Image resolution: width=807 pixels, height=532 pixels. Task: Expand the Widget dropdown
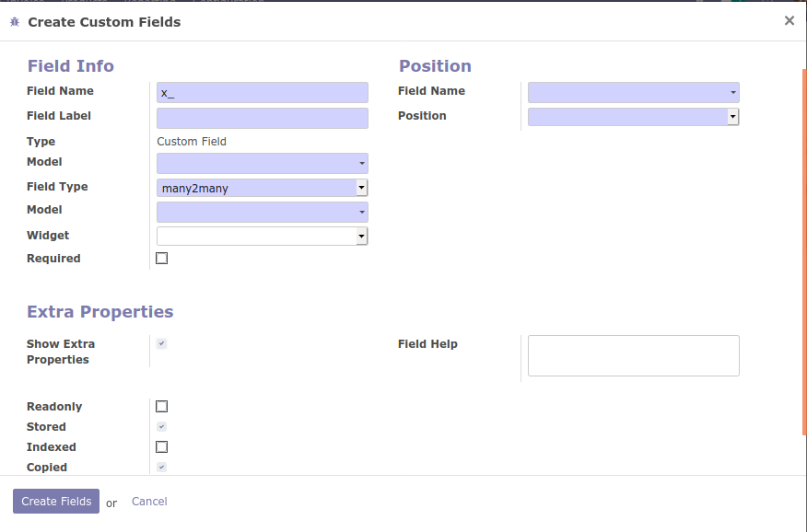pyautogui.click(x=263, y=237)
